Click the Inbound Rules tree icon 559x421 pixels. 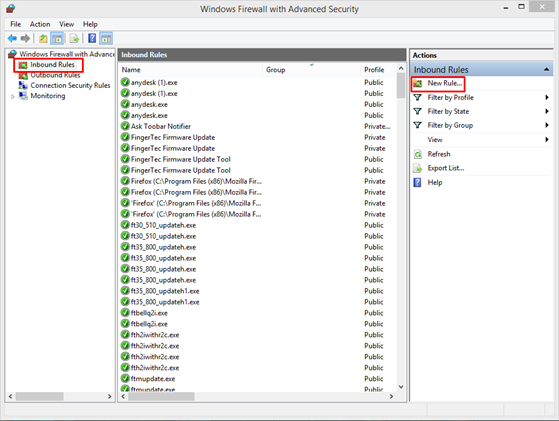click(x=23, y=65)
